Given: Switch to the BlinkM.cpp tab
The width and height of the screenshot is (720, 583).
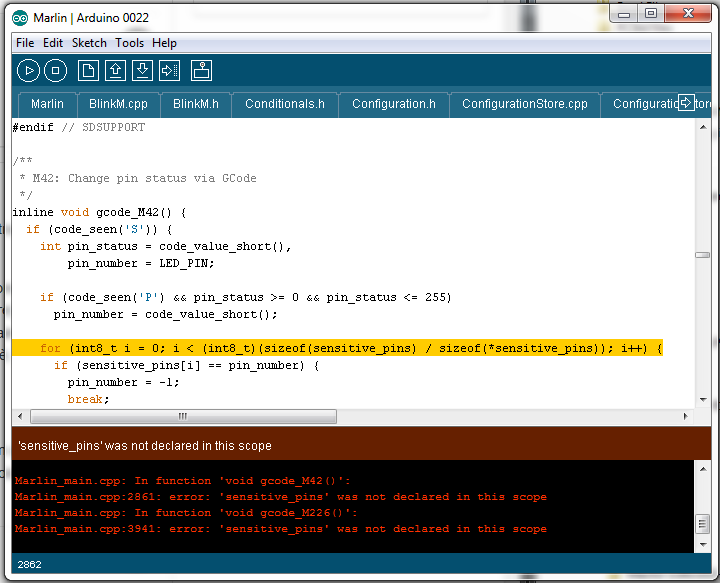Looking at the screenshot, I should [118, 104].
